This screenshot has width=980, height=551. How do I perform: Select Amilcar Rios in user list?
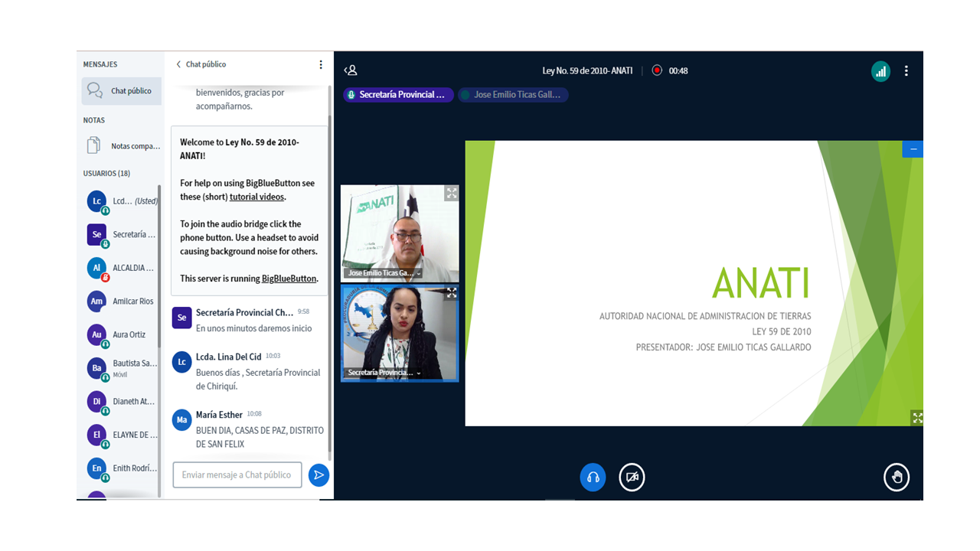point(121,302)
